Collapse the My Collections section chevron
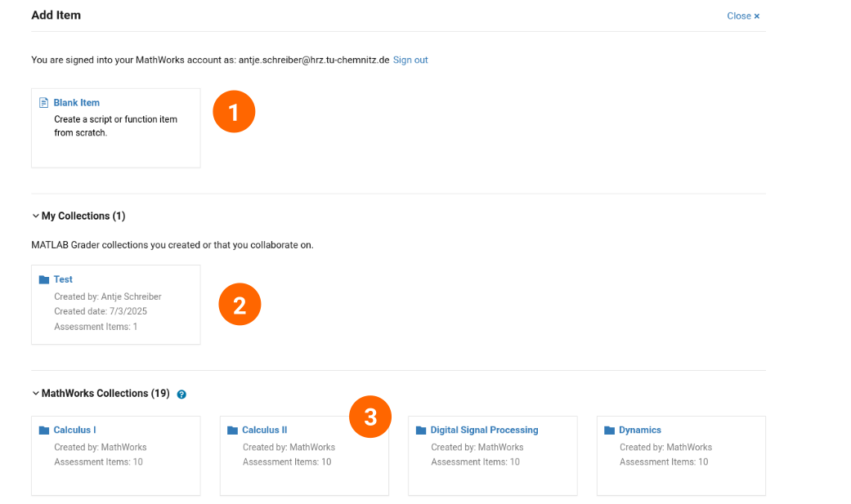 [35, 216]
